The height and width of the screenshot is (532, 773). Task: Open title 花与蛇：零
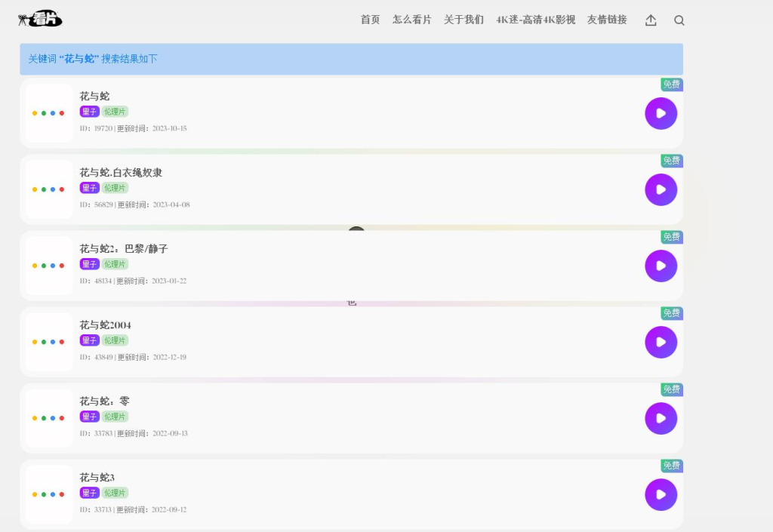pyautogui.click(x=104, y=401)
